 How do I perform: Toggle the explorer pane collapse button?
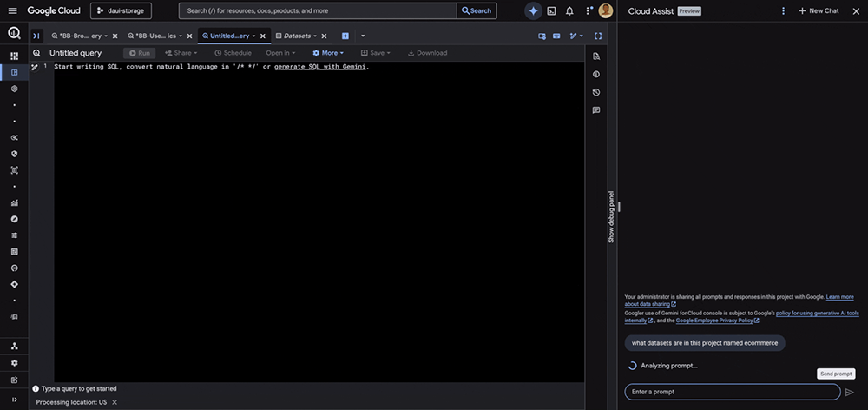[36, 36]
